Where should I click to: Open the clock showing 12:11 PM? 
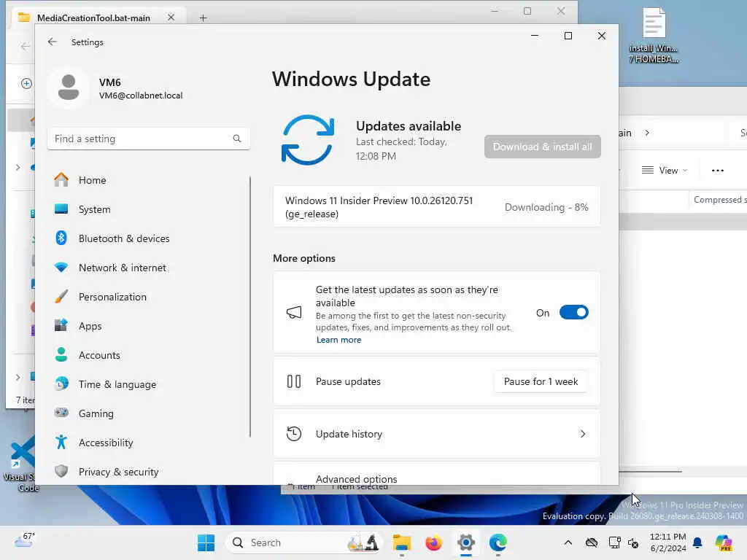click(x=668, y=542)
